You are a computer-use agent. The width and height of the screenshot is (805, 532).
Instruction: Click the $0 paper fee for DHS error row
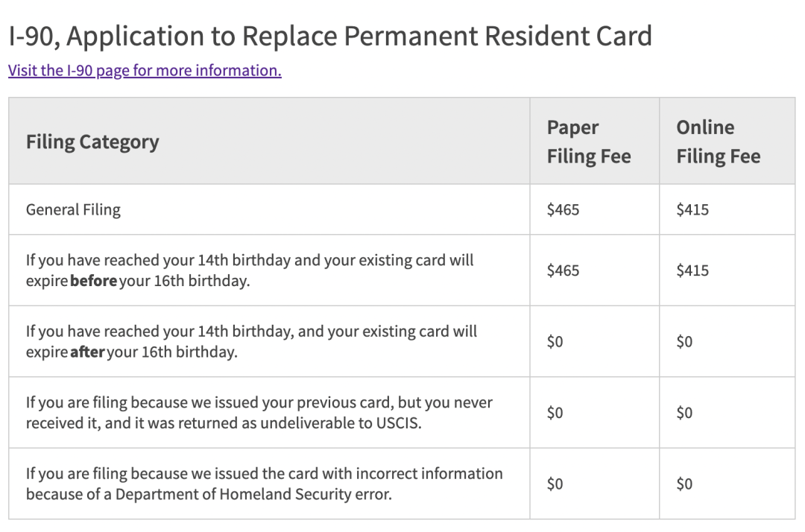click(x=555, y=484)
